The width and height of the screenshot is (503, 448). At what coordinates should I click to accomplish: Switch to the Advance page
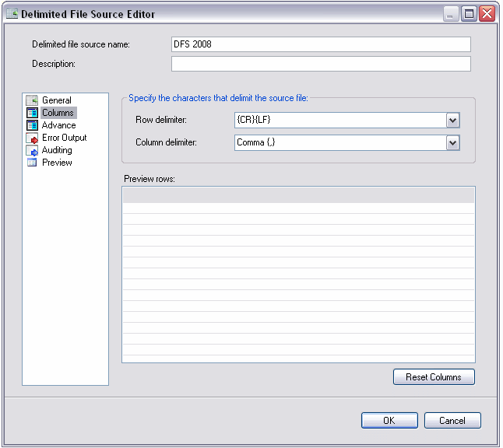pyautogui.click(x=58, y=125)
